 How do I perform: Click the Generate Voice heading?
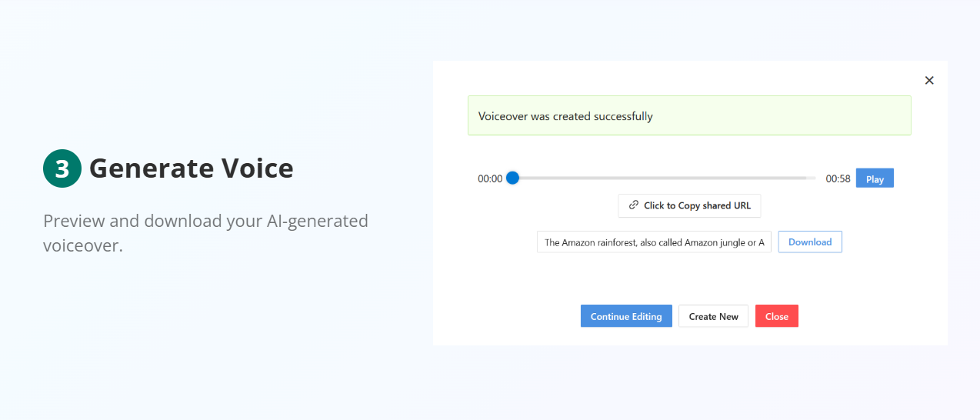pyautogui.click(x=191, y=168)
